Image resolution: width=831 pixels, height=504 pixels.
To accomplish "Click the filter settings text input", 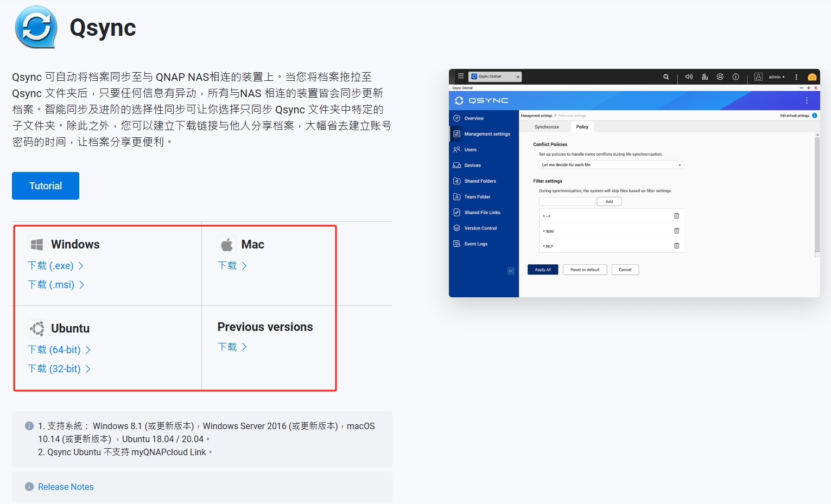I will (567, 201).
